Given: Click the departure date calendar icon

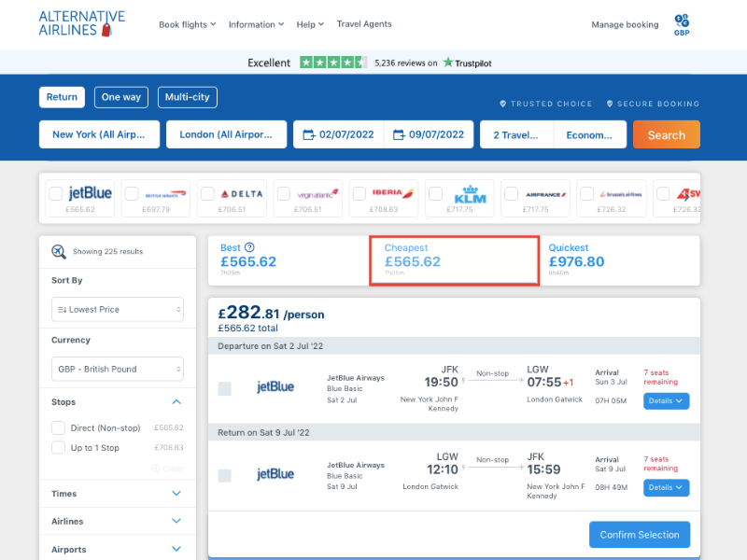Looking at the screenshot, I should point(309,134).
